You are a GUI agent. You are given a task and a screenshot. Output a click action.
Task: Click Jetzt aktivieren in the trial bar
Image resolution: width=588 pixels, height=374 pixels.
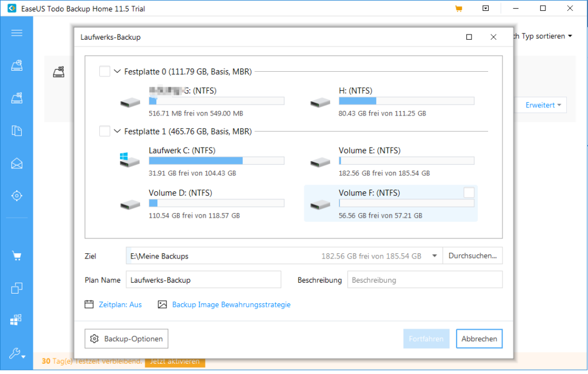click(x=175, y=361)
